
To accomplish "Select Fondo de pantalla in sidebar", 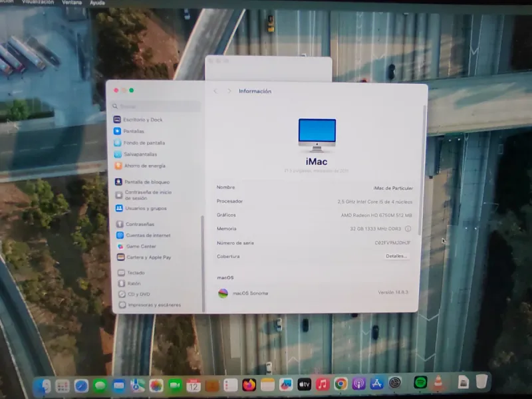I will tap(140, 143).
